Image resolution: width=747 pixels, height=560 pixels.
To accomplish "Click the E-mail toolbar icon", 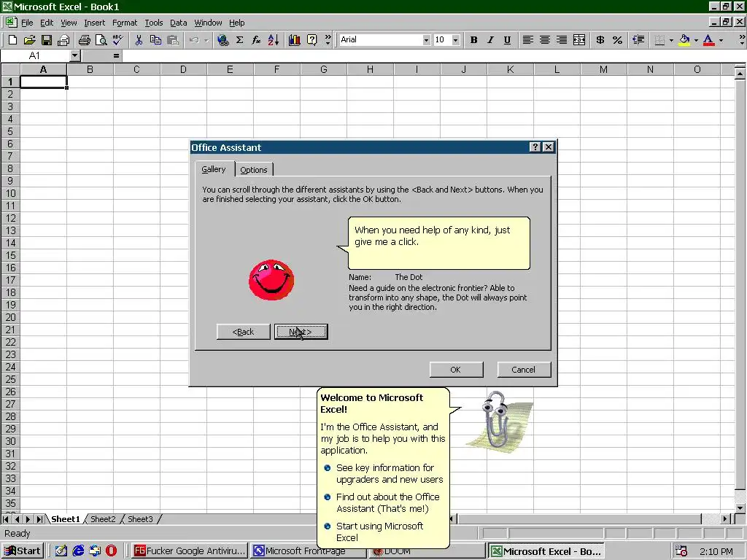I will click(x=63, y=40).
